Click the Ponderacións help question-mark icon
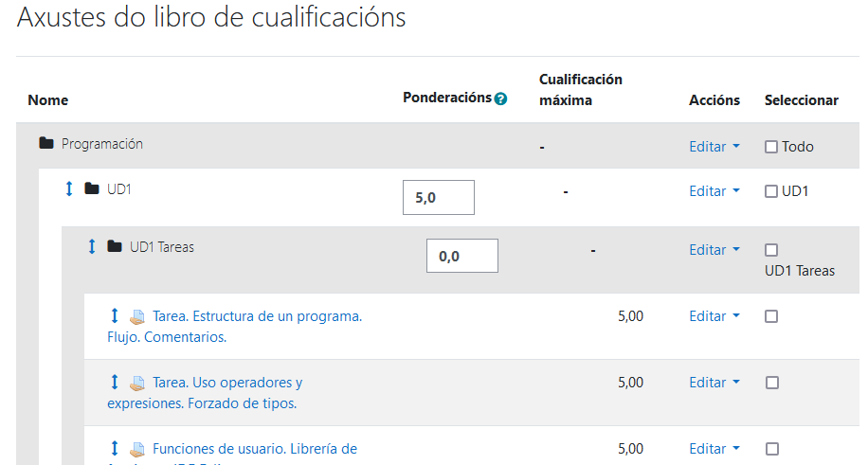Image resolution: width=868 pixels, height=465 pixels. tap(501, 98)
